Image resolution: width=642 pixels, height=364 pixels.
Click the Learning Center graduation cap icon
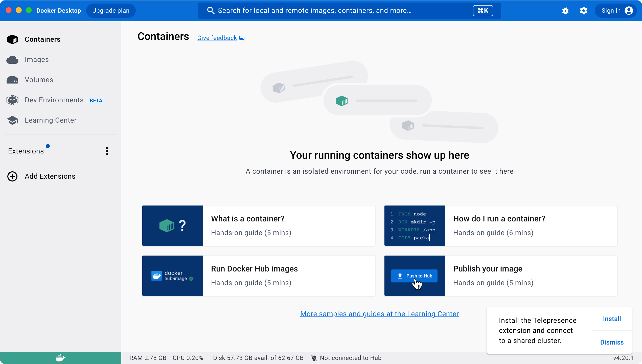[x=12, y=120]
